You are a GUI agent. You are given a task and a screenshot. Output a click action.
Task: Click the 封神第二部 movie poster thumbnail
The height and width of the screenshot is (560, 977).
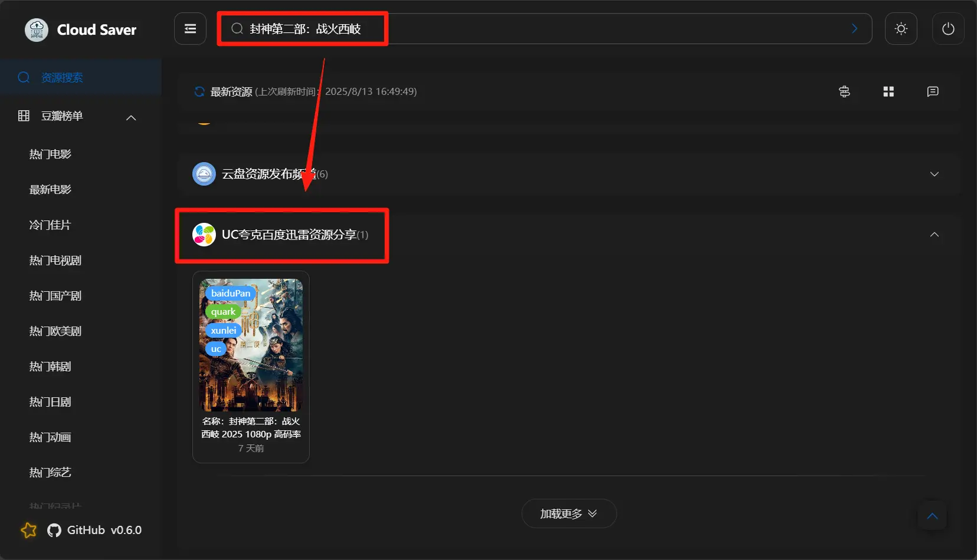[x=251, y=345]
